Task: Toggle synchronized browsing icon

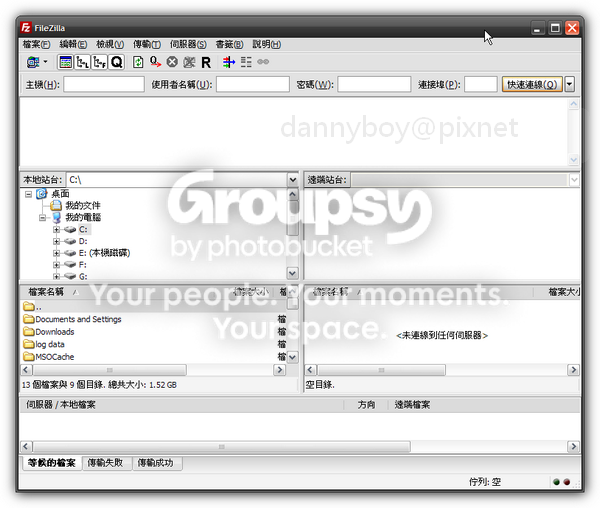Action: pos(263,62)
